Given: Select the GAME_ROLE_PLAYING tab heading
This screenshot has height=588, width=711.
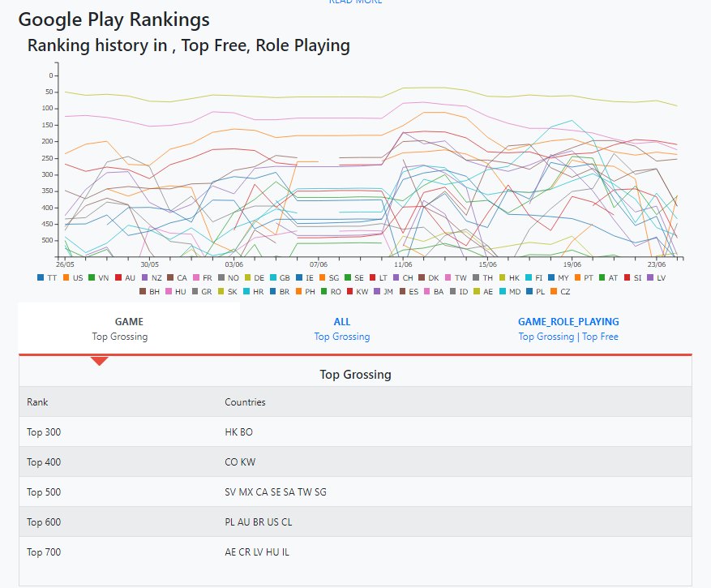Looking at the screenshot, I should pyautogui.click(x=568, y=322).
